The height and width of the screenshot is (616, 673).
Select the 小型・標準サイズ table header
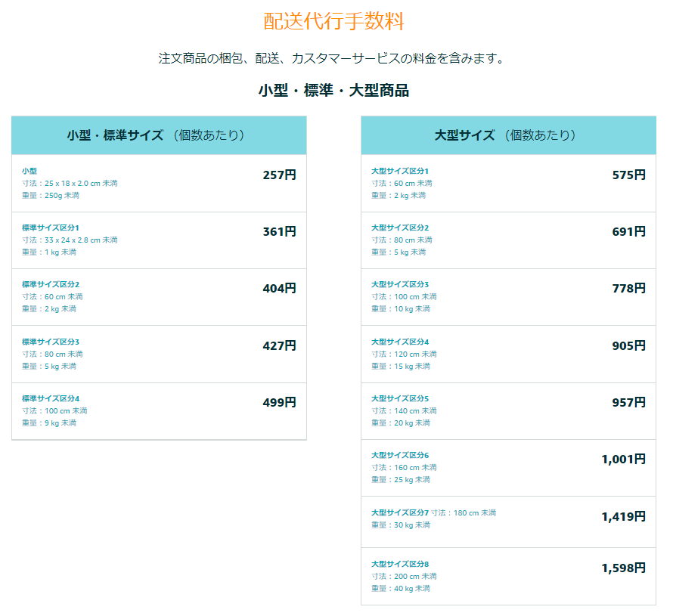[x=158, y=135]
